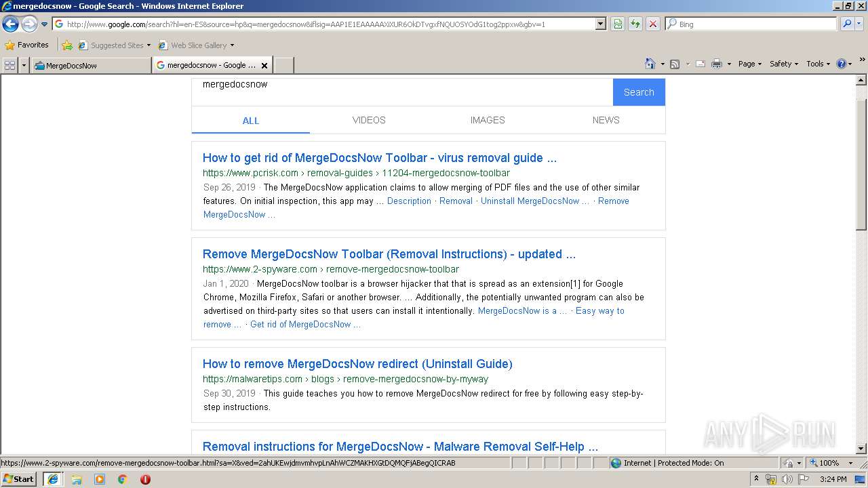Click the Print icon
This screenshot has height=488, width=868.
click(716, 64)
